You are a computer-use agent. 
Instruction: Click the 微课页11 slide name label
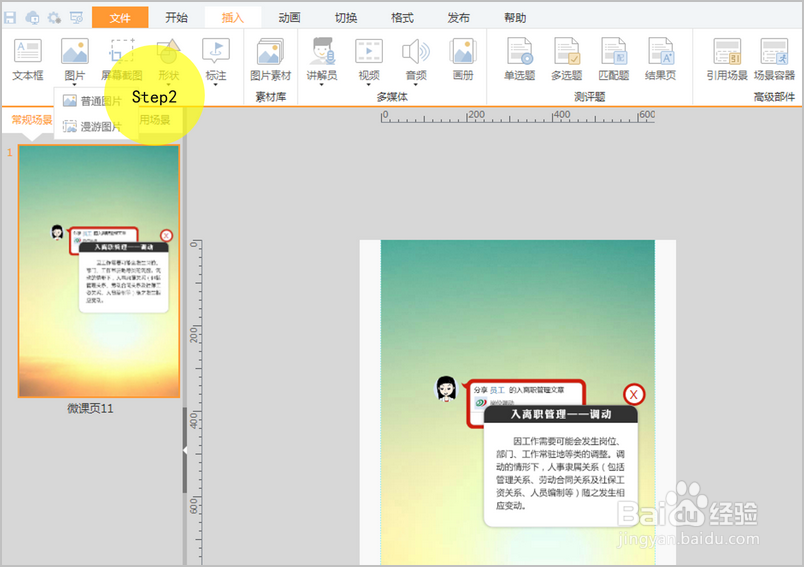pyautogui.click(x=90, y=409)
